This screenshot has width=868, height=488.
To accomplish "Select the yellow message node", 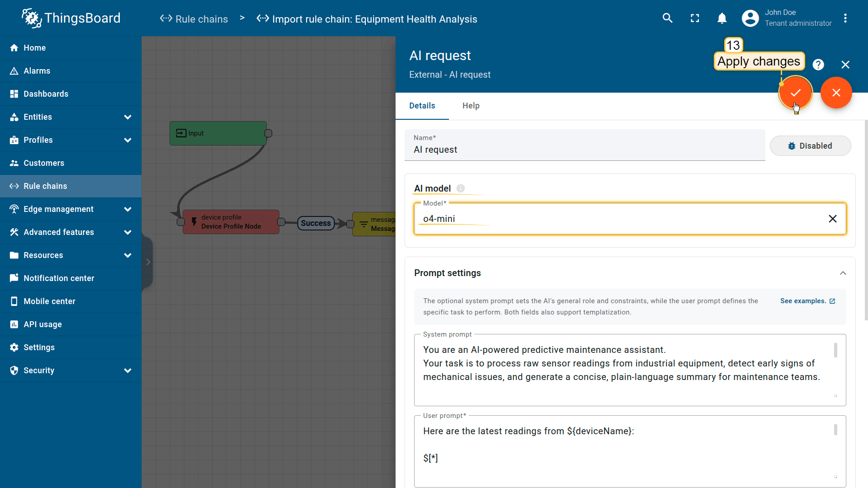I will pyautogui.click(x=374, y=224).
